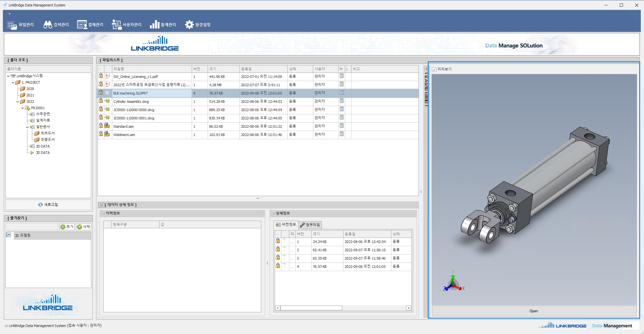Image resolution: width=644 pixels, height=334 pixels.
Task: Open 환경설정 gear settings icon
Action: [x=189, y=25]
